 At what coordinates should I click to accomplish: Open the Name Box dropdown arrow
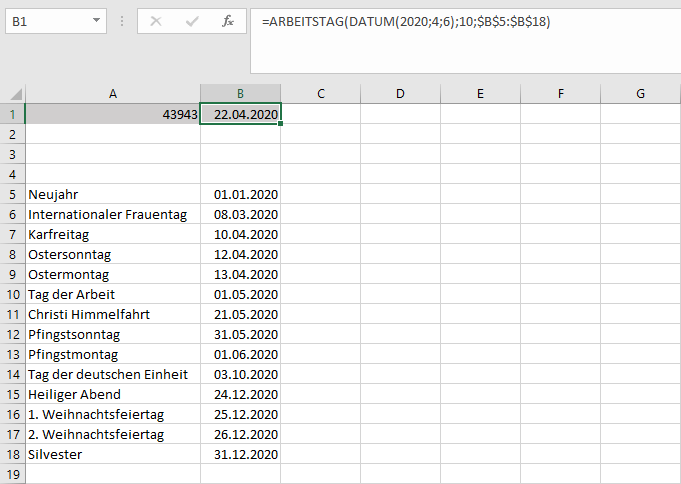(96, 20)
